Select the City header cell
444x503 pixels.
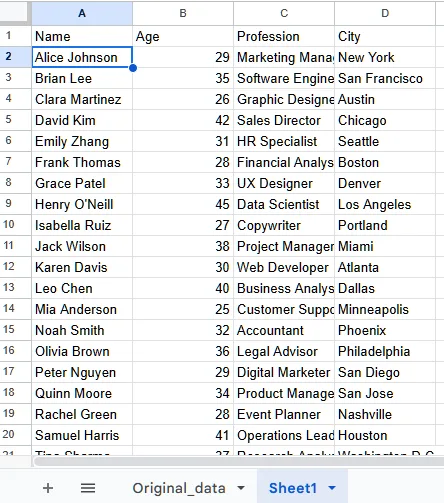(x=385, y=36)
